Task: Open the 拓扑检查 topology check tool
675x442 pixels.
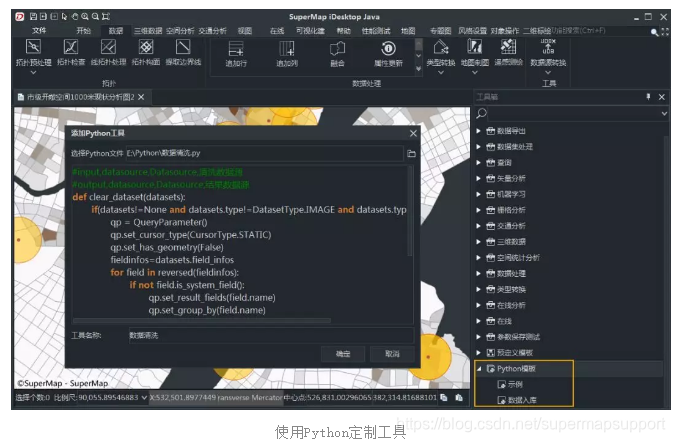Action: pos(71,52)
